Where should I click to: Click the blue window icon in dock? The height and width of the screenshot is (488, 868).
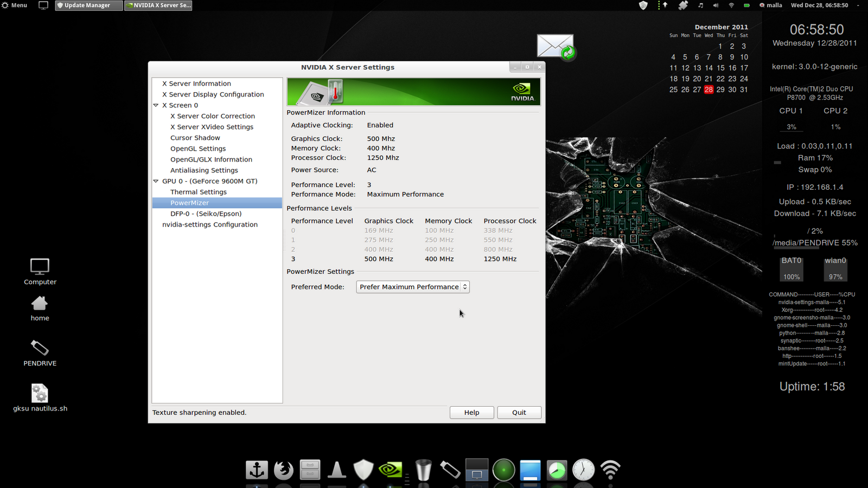(530, 470)
